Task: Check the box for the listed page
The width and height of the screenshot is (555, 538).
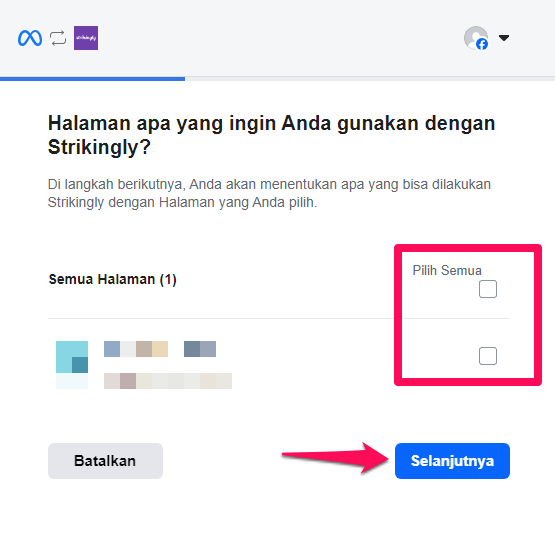Action: coord(488,356)
